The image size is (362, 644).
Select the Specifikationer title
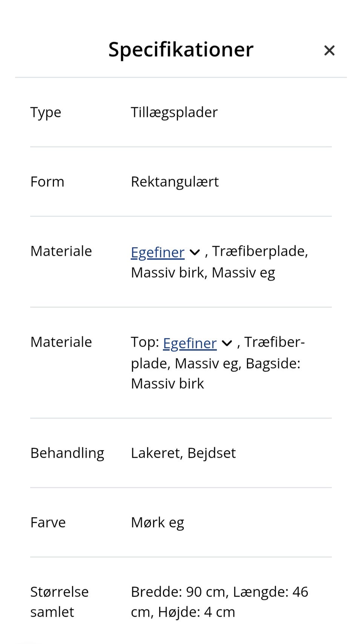click(x=181, y=49)
